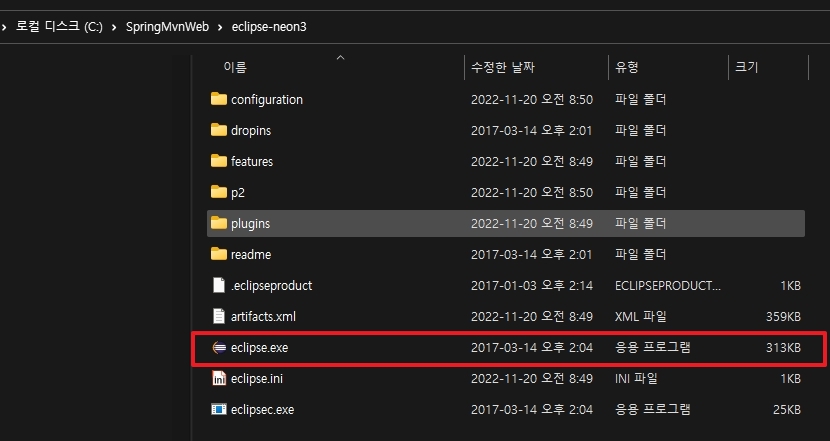Select the readme folder icon
The width and height of the screenshot is (830, 441).
pos(219,254)
